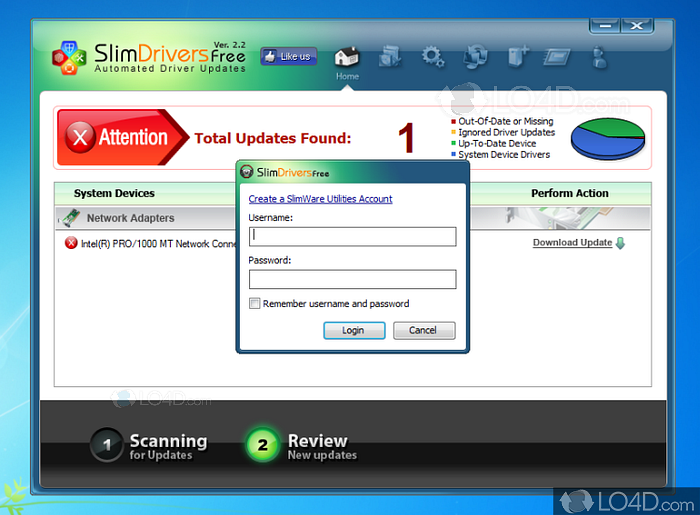Click the SlimDrivers colorful logo icon
Image resolution: width=700 pixels, height=515 pixels.
click(x=69, y=58)
